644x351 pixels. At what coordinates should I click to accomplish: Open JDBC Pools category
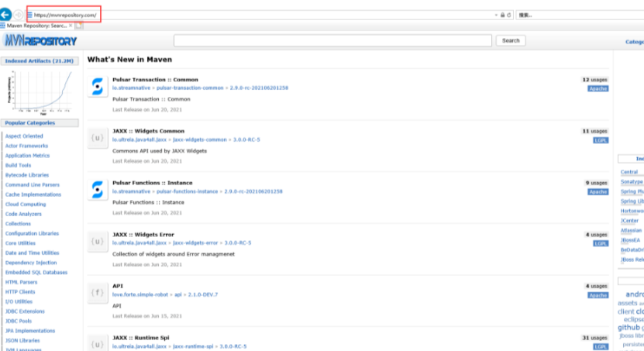point(19,321)
